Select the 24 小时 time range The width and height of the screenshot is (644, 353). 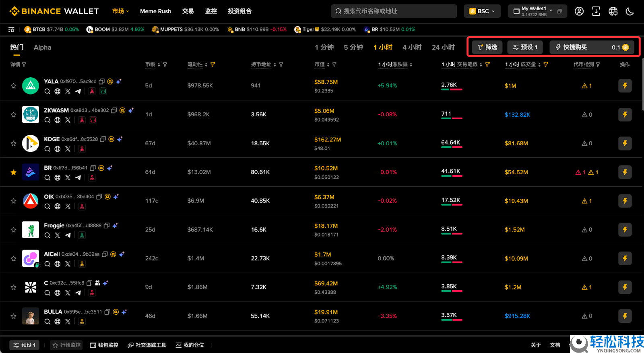pos(443,47)
